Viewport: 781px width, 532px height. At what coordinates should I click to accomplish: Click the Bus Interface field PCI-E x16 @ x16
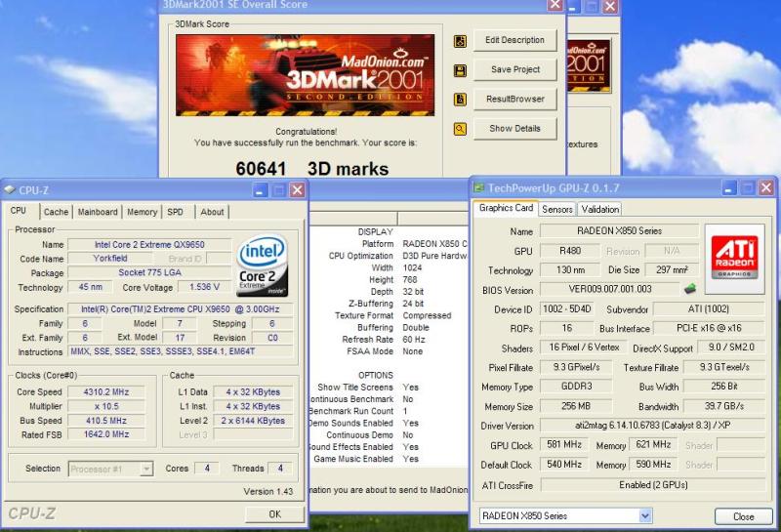(709, 328)
